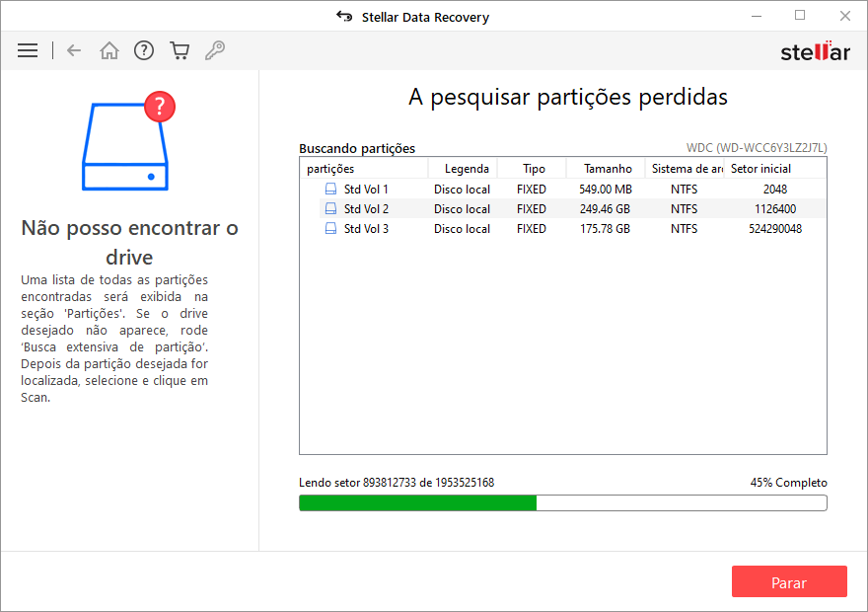Sort by the Legenda column header
The image size is (868, 612).
tap(463, 169)
